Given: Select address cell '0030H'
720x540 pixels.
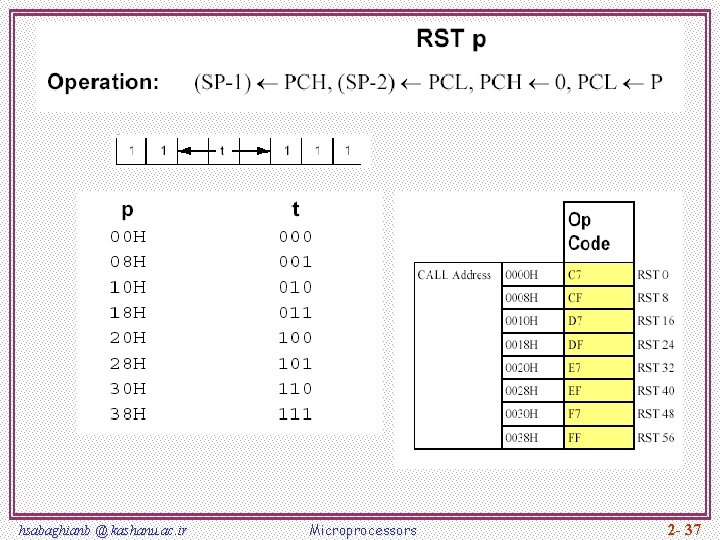Looking at the screenshot, I should (x=533, y=414).
